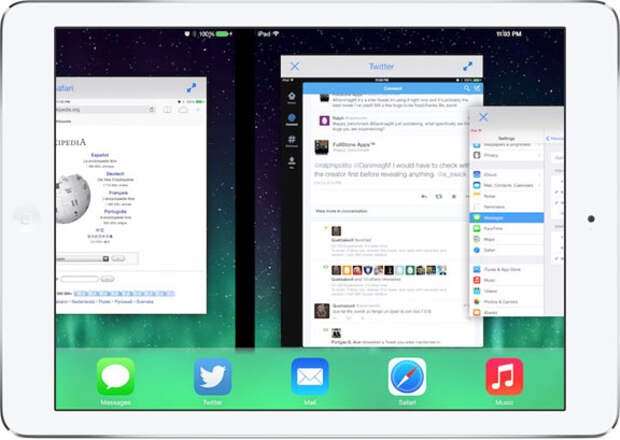This screenshot has height=440, width=620.
Task: Open Deutsch Wikipedia link
Action: coord(115,174)
